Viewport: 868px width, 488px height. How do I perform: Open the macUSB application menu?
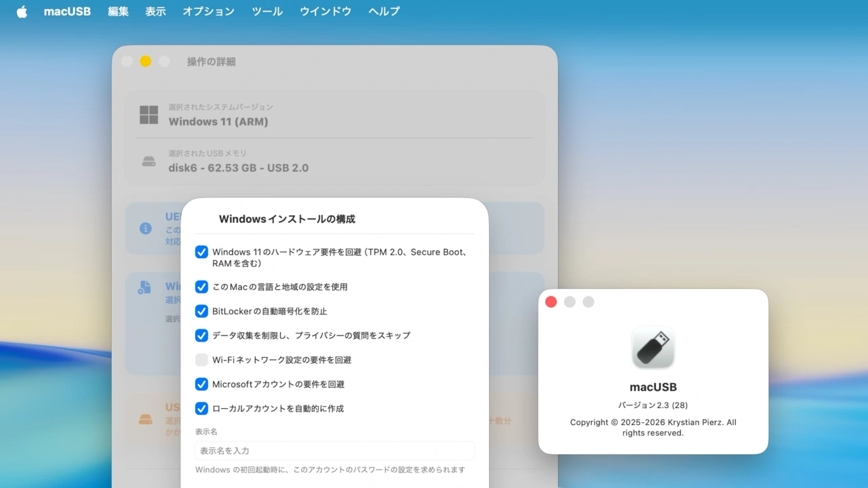(x=67, y=12)
